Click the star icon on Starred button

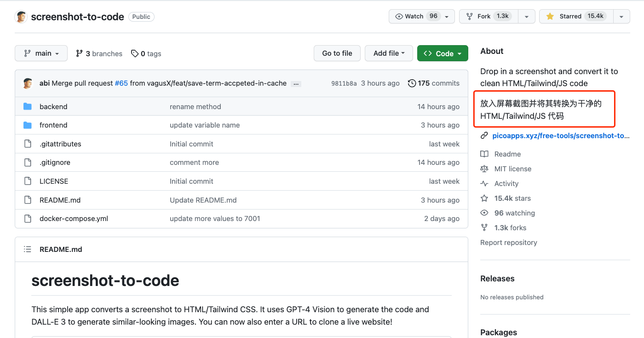pos(550,16)
